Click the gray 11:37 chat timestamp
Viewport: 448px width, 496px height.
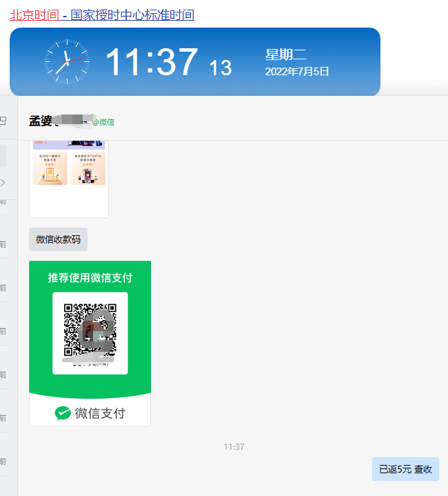point(234,446)
